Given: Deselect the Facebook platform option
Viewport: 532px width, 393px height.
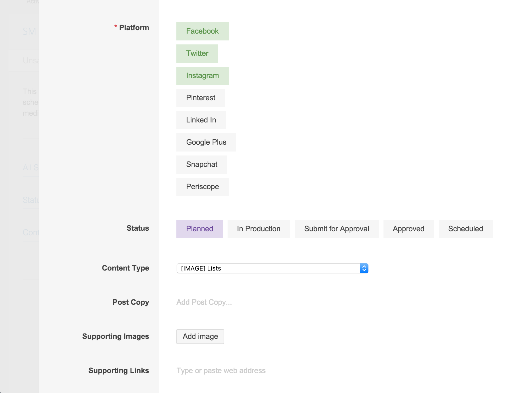Looking at the screenshot, I should (x=202, y=31).
